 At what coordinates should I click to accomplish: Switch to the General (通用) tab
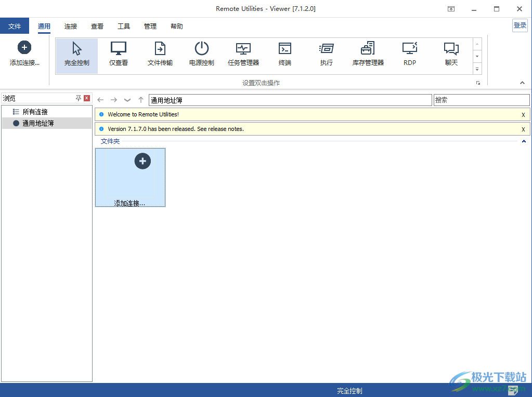[44, 26]
